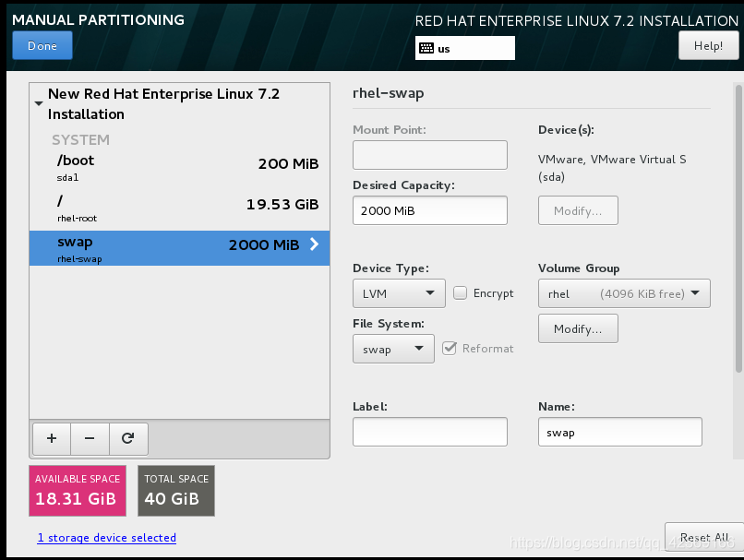Reload storage configuration with refresh icon

tap(128, 438)
